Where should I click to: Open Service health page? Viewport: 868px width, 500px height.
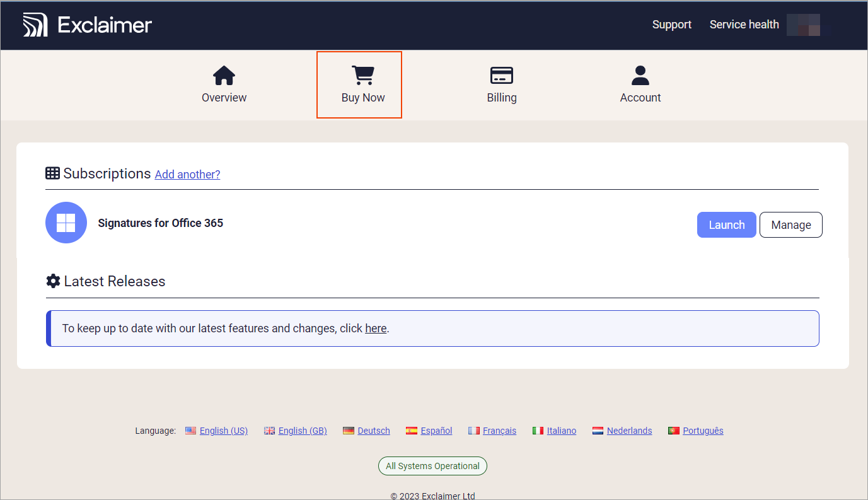click(744, 25)
